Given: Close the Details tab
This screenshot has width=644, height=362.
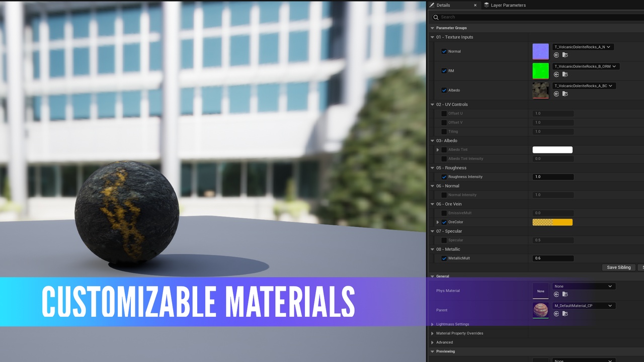Looking at the screenshot, I should [x=475, y=5].
